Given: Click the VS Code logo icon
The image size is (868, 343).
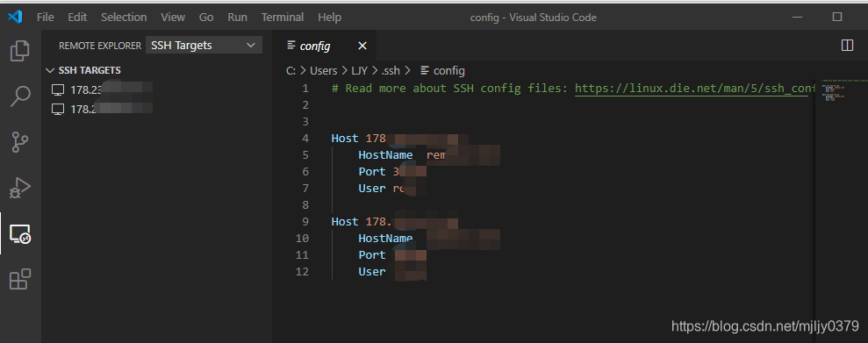Looking at the screenshot, I should pyautogui.click(x=15, y=17).
